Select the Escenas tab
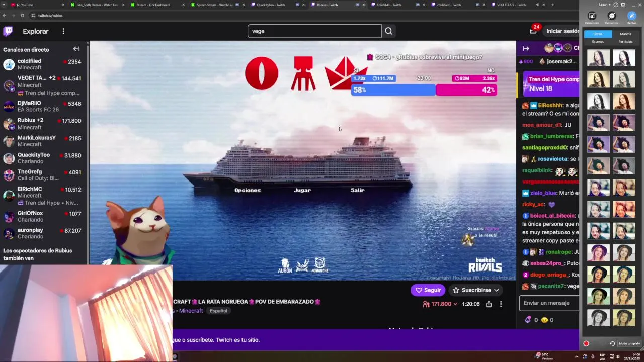The width and height of the screenshot is (644, 362). (x=598, y=41)
